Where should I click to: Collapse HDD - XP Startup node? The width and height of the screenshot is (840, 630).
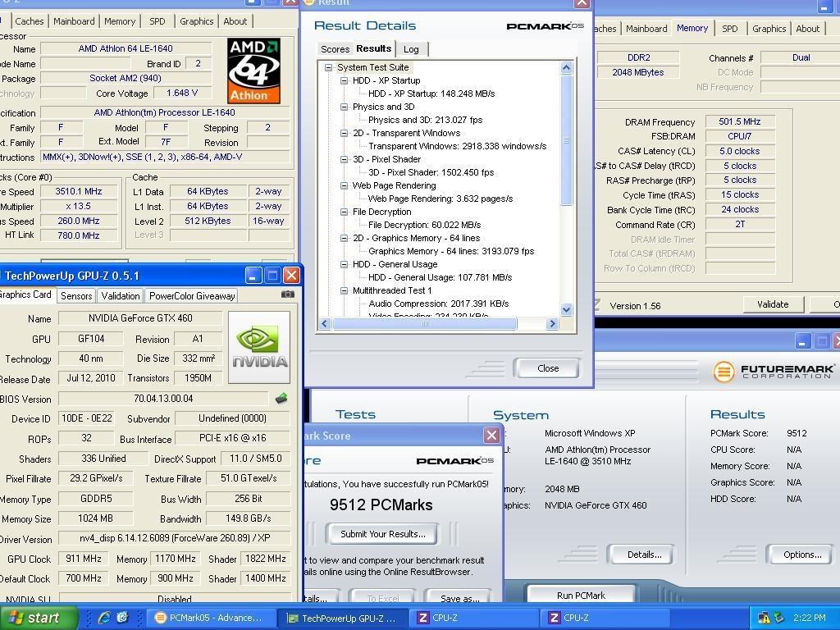344,80
